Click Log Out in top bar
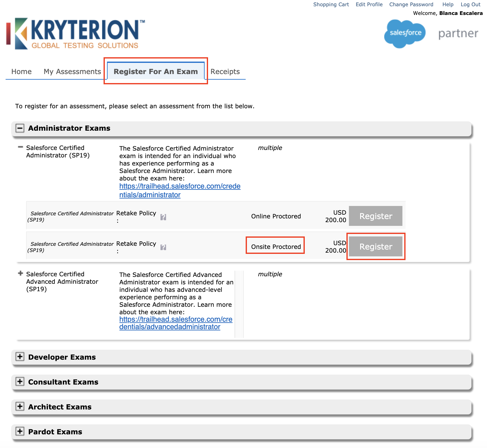The width and height of the screenshot is (487, 448). (470, 4)
